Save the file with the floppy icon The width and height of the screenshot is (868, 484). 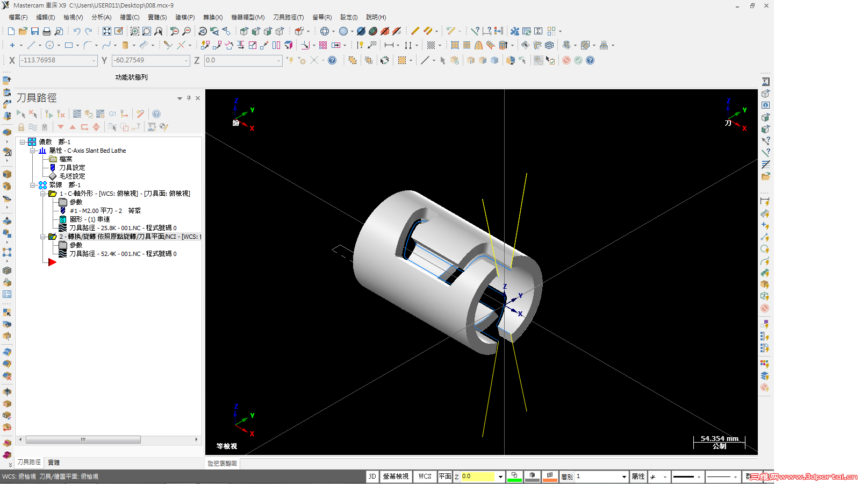tap(35, 31)
